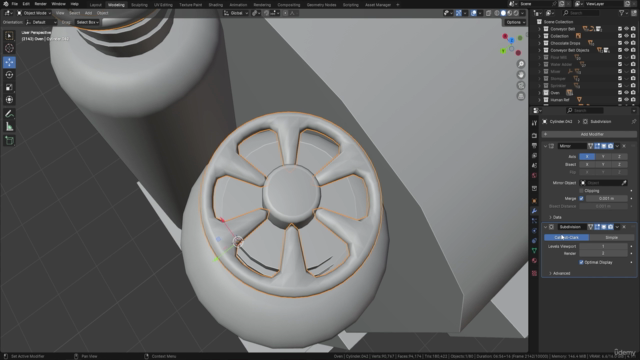640x360 pixels.
Task: Expand the Advanced section of Subdivision modifier
Action: 559,273
